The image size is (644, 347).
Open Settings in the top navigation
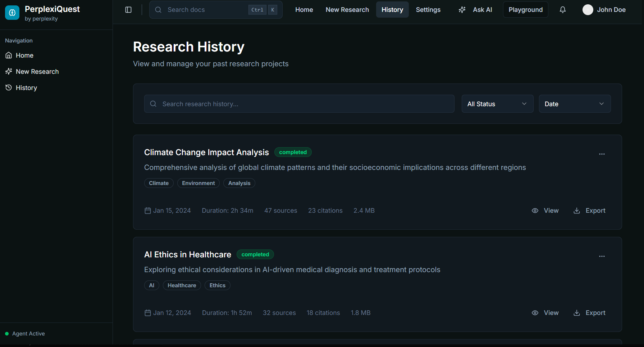(x=428, y=10)
